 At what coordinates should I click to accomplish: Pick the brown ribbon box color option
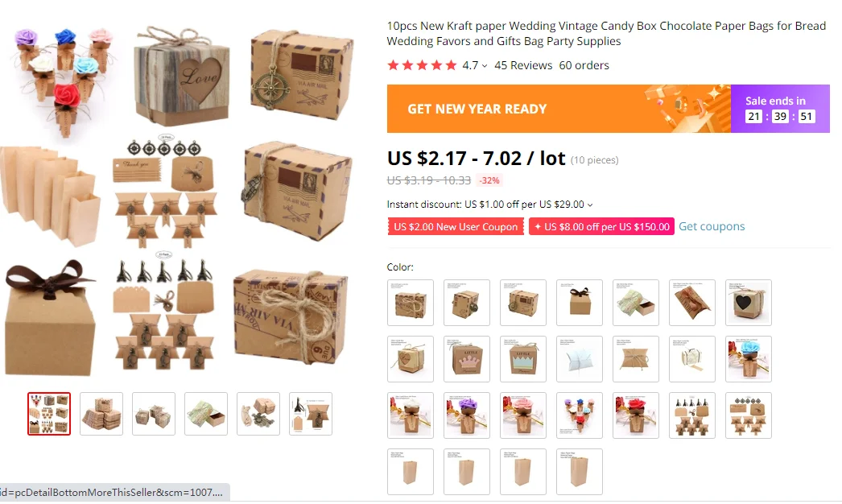(x=579, y=303)
